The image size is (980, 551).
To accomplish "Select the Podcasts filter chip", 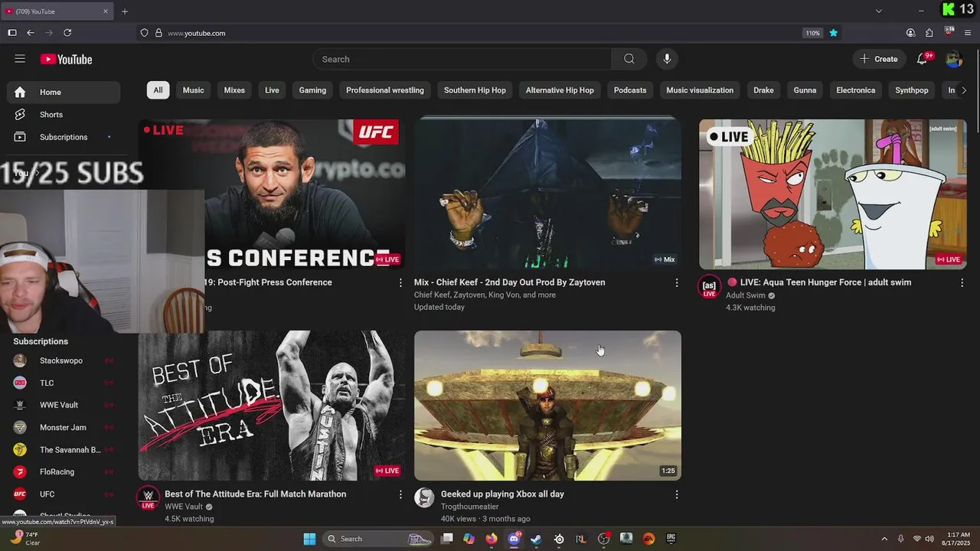I will [x=630, y=90].
